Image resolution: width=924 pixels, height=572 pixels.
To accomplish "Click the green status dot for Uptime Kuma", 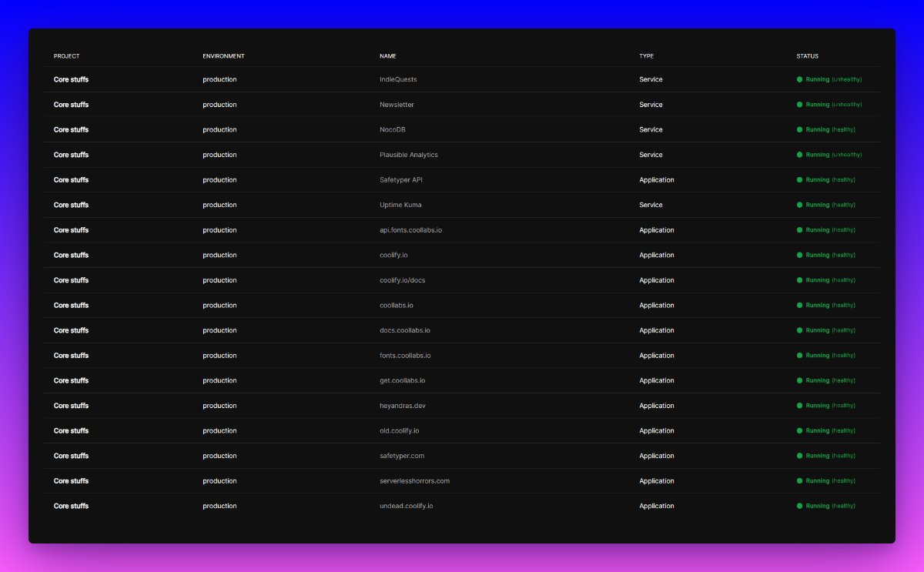I will point(799,205).
